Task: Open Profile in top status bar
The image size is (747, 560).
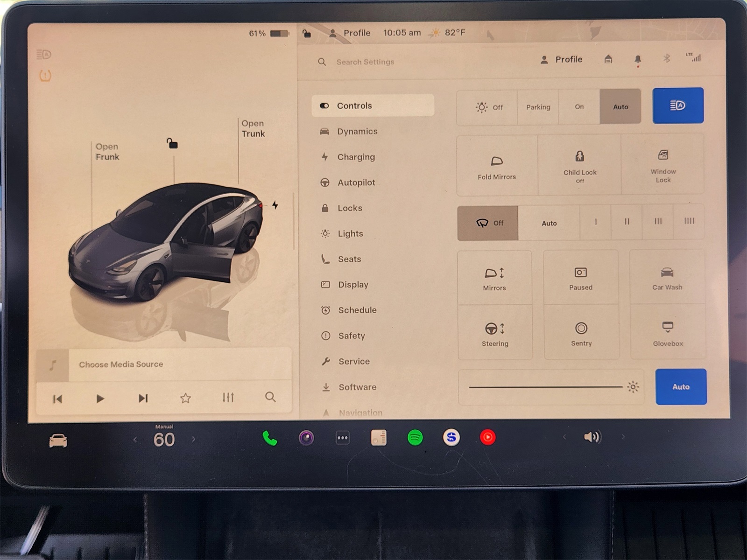Action: (350, 33)
